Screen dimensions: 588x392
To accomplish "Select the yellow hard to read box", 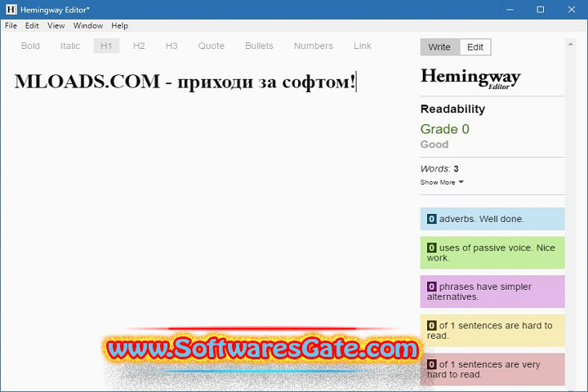I will point(492,331).
